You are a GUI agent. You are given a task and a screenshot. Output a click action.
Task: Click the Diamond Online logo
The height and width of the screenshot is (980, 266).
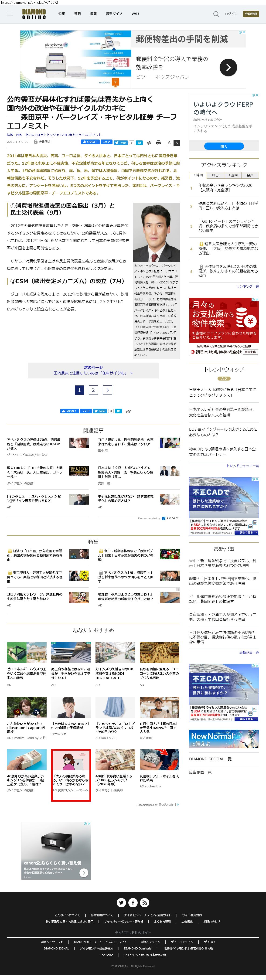(34, 14)
